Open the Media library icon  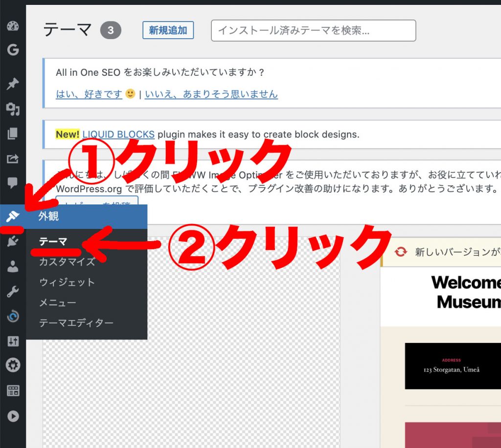13,110
